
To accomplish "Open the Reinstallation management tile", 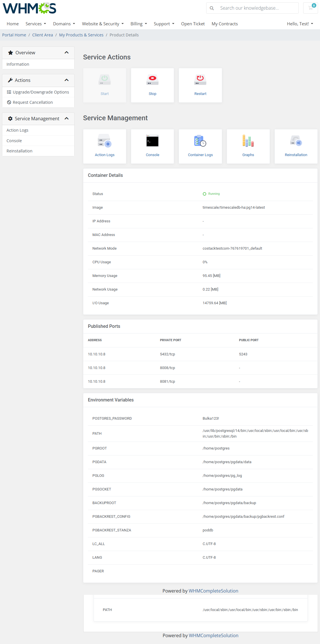I will 296,146.
